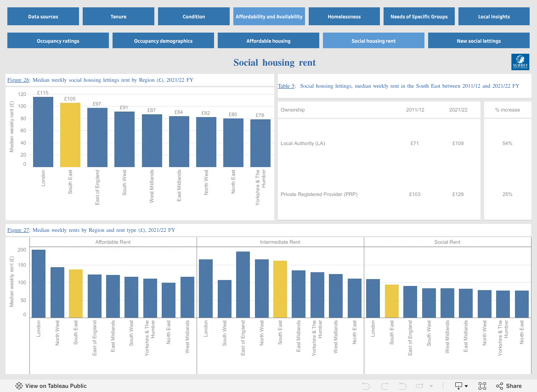Go to the Local Insights section
Viewport: 537px width, 392px height.
point(494,17)
